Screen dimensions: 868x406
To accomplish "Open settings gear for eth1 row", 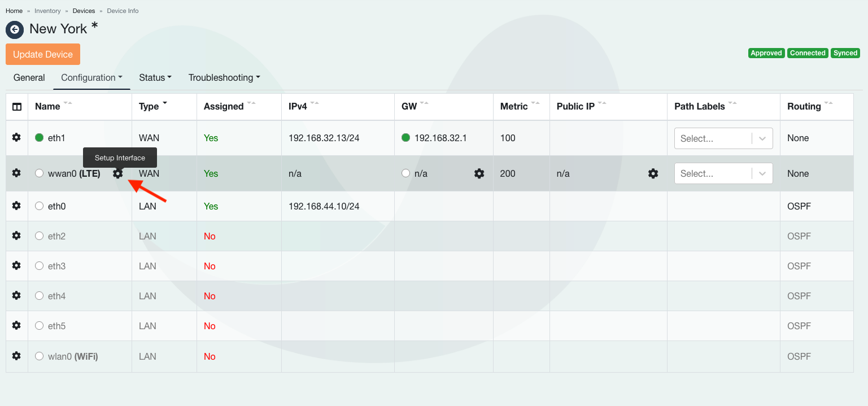I will pos(17,137).
